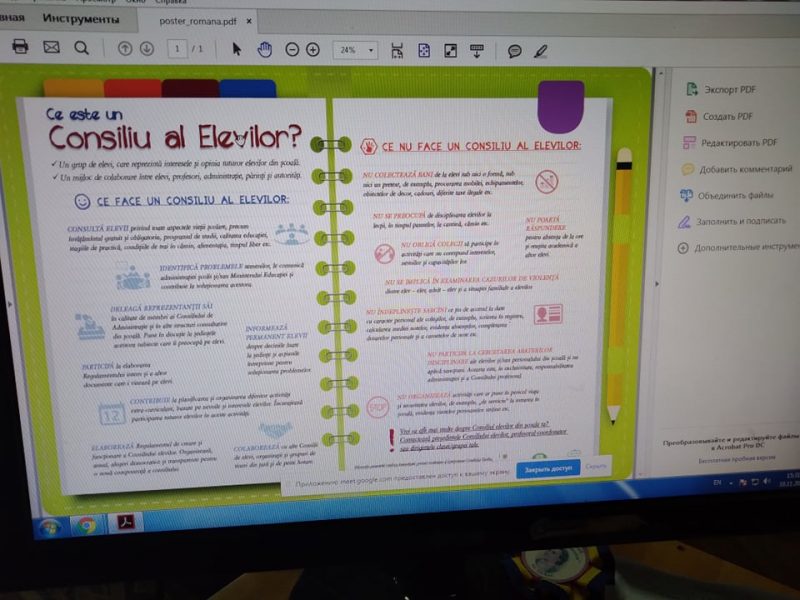Screen dimensions: 800x600
Task: Switch to the Инструменты tab
Action: click(x=81, y=19)
